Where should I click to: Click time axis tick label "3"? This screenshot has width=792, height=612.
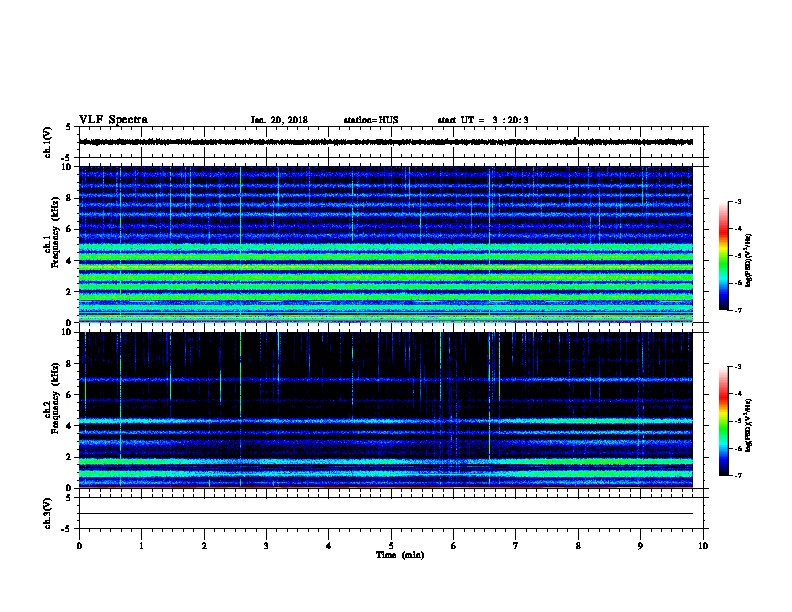coord(266,546)
